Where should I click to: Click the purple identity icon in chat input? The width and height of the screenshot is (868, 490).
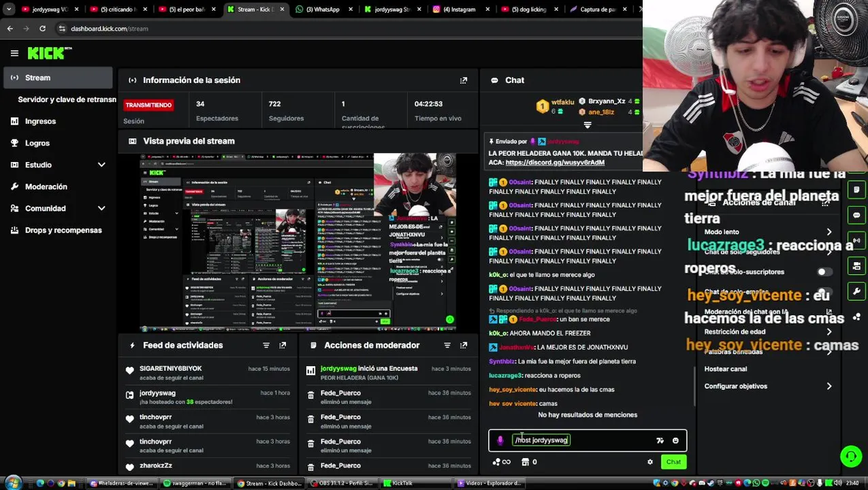(x=500, y=440)
